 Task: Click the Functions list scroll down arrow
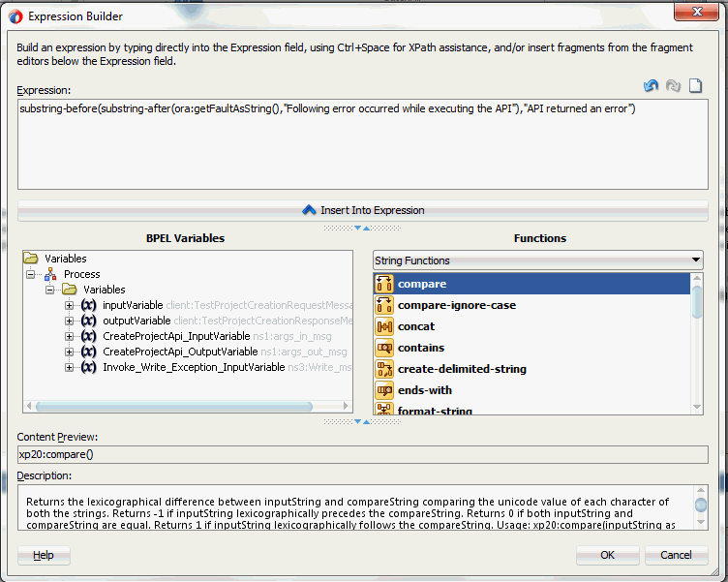pos(696,407)
